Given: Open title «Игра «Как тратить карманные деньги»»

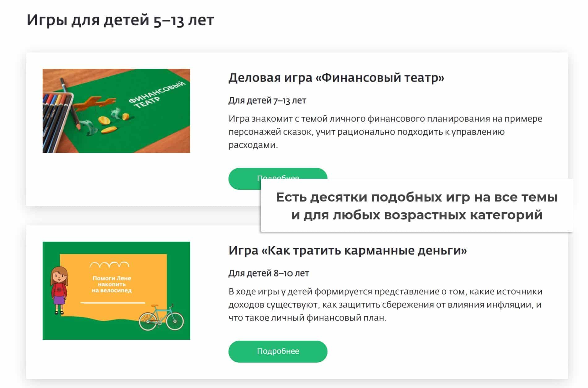Looking at the screenshot, I should pos(348,250).
